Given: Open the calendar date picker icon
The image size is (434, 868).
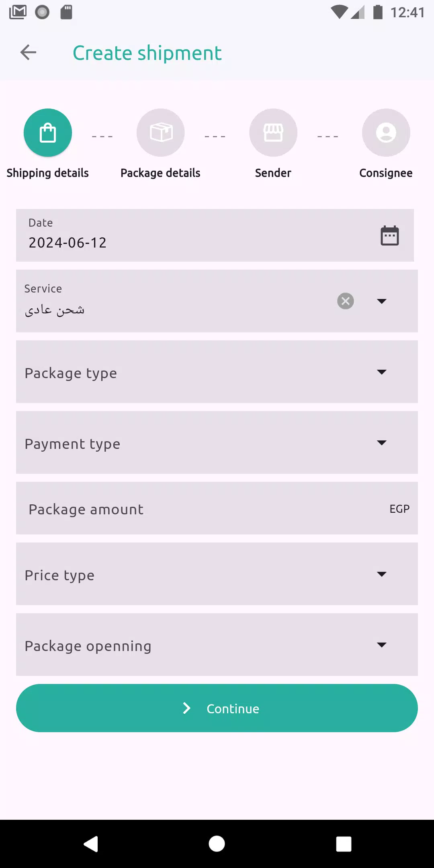Looking at the screenshot, I should tap(390, 235).
